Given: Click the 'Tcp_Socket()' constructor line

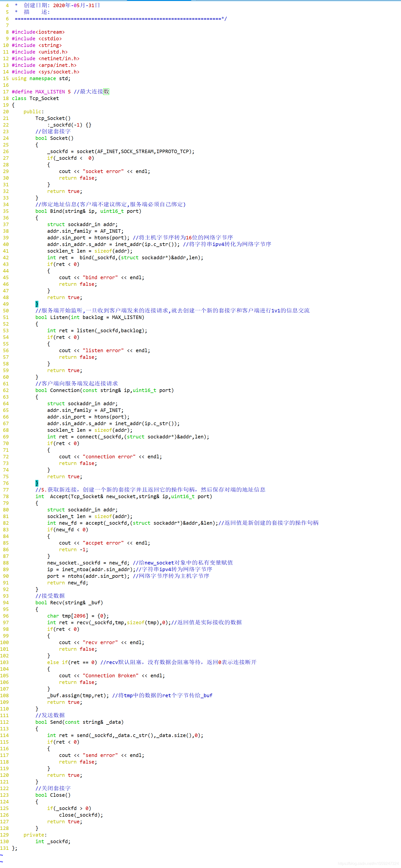Looking at the screenshot, I should click(x=53, y=118).
